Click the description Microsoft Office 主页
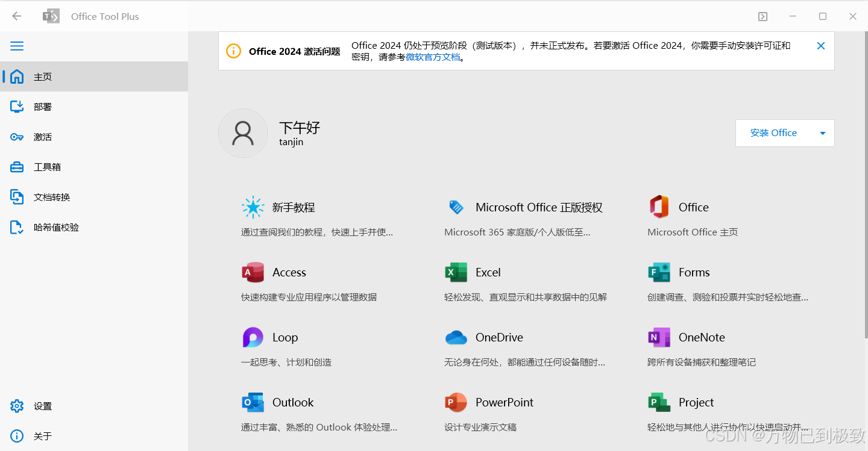This screenshot has width=868, height=451. 693,232
